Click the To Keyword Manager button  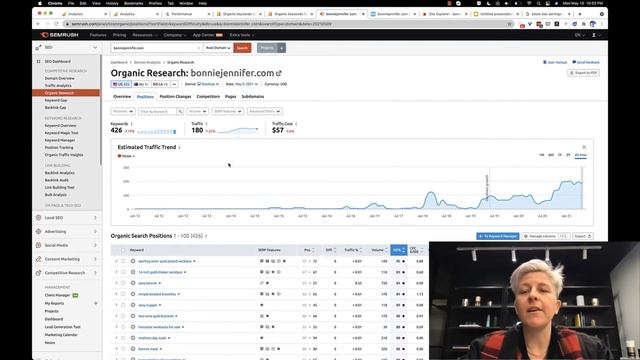click(498, 236)
